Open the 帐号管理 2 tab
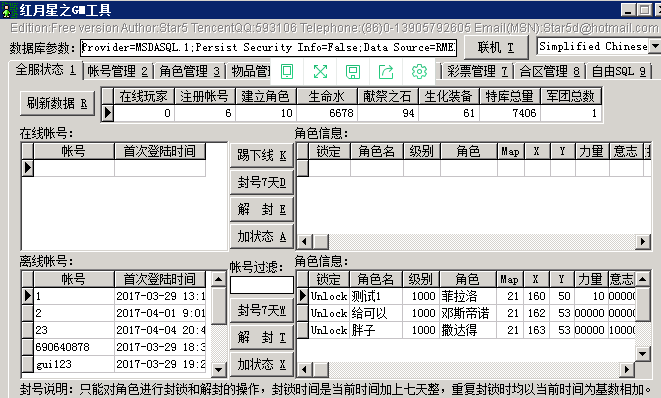 pyautogui.click(x=118, y=72)
